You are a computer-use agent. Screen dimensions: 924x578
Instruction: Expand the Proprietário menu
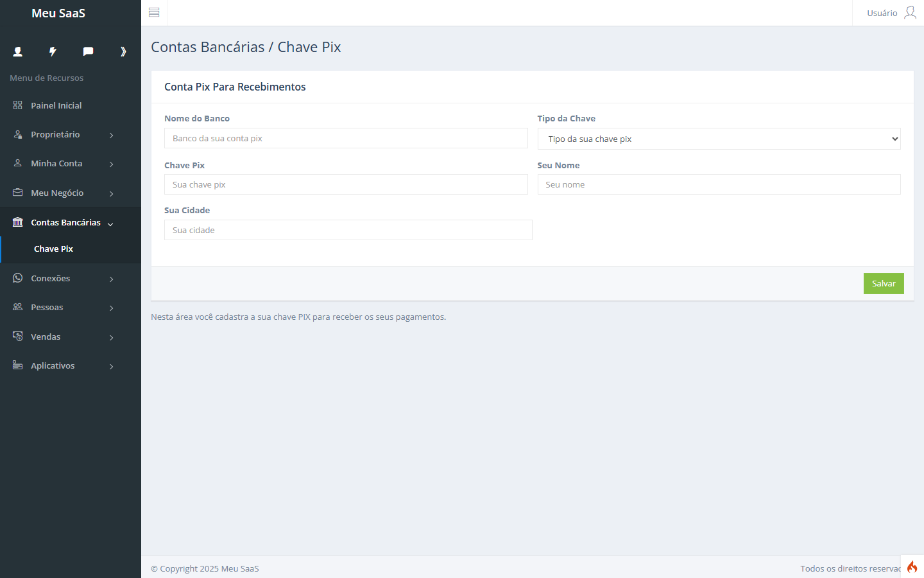pyautogui.click(x=71, y=135)
